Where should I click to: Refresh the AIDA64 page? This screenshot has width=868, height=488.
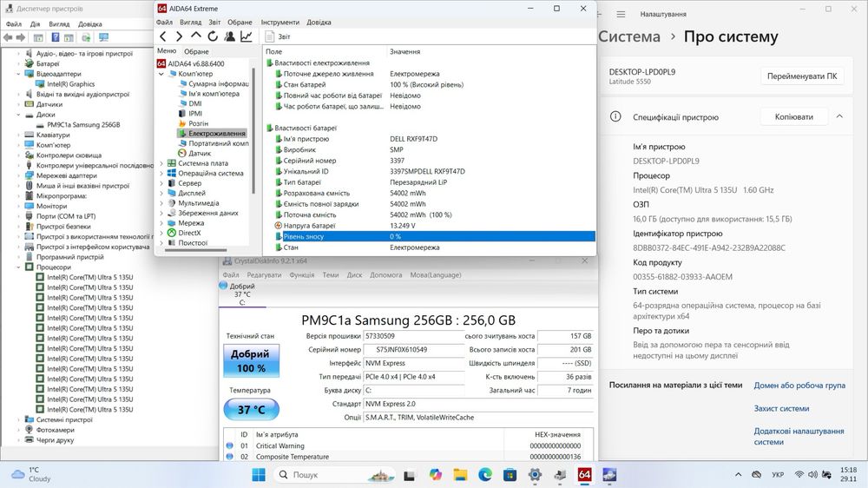click(213, 36)
